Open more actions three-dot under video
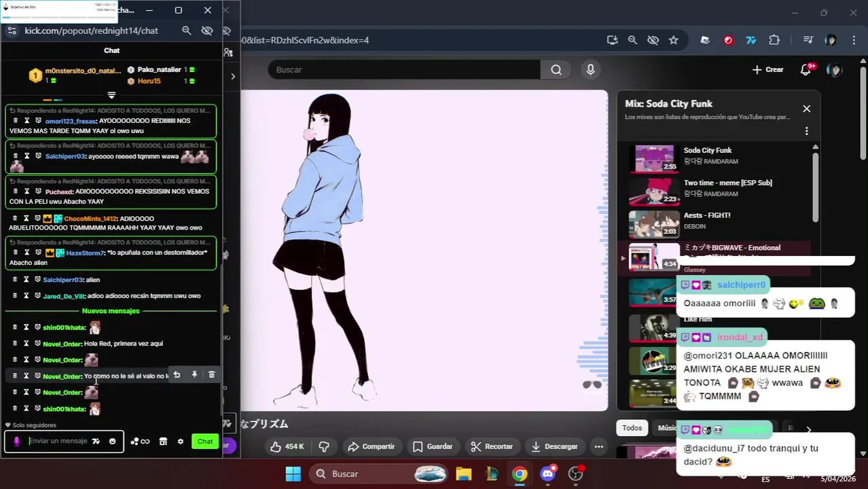 coord(598,446)
